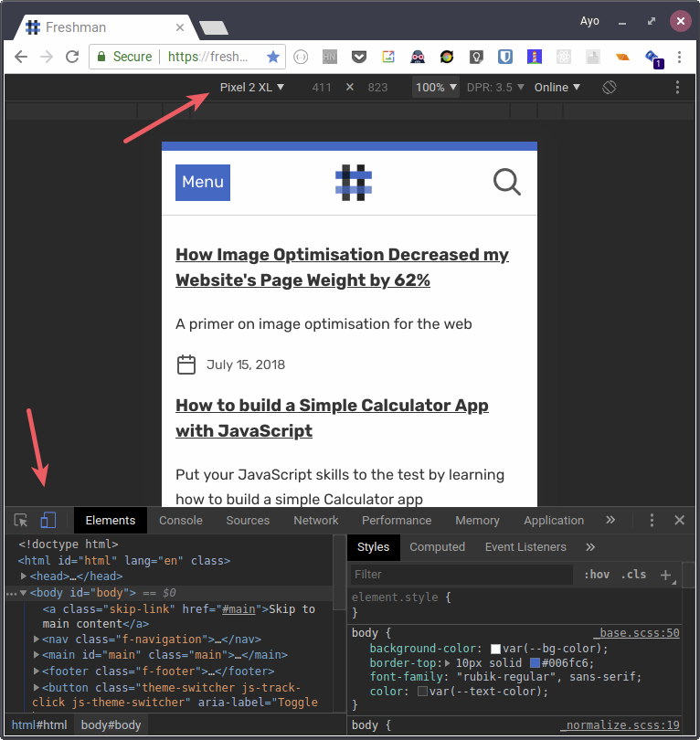700x740 pixels.
Task: Open the Pixel 2 XL device dropdown
Action: point(252,88)
